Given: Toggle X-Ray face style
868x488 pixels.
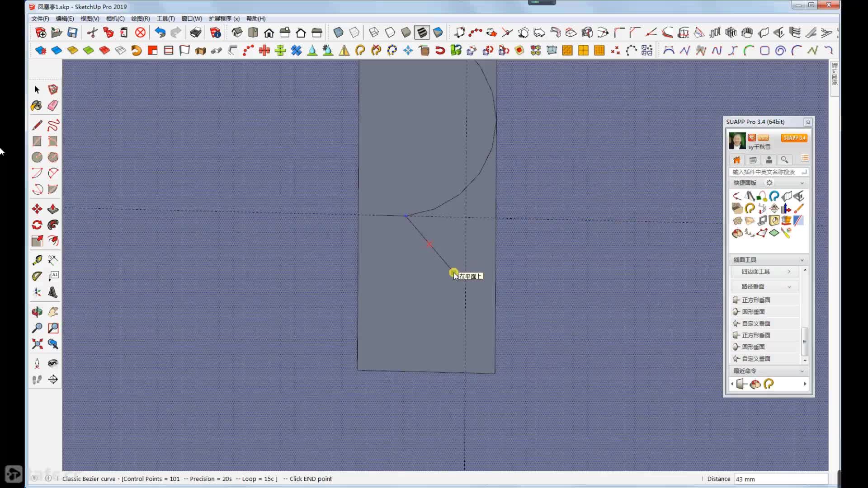Looking at the screenshot, I should point(338,33).
